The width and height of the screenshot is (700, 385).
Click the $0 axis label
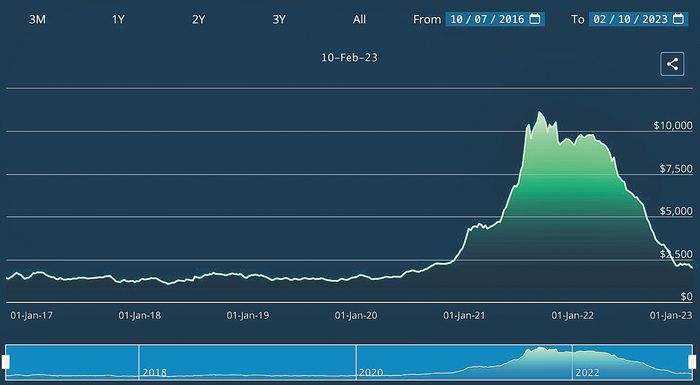point(687,297)
